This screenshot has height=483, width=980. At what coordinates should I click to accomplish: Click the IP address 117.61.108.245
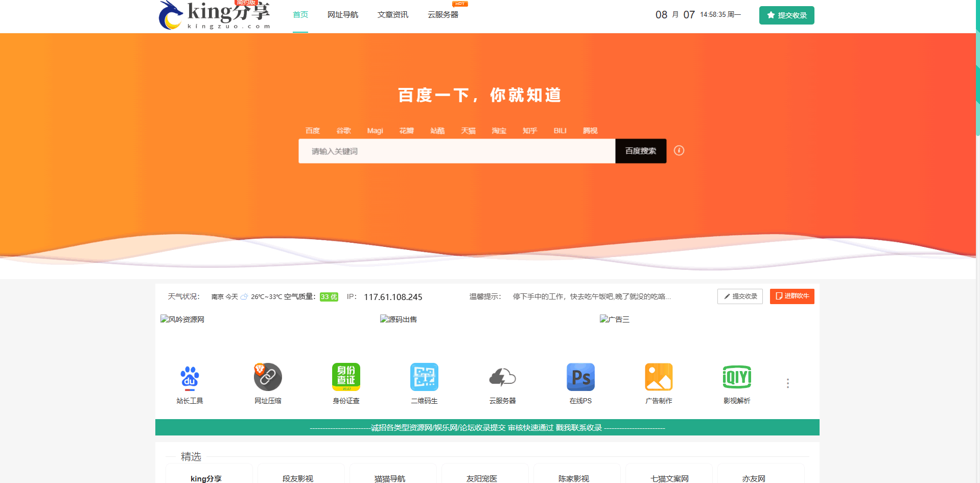click(393, 297)
